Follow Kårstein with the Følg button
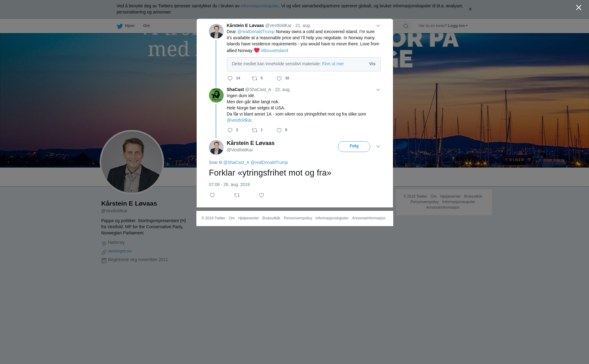The width and height of the screenshot is (589, 364). tap(354, 146)
